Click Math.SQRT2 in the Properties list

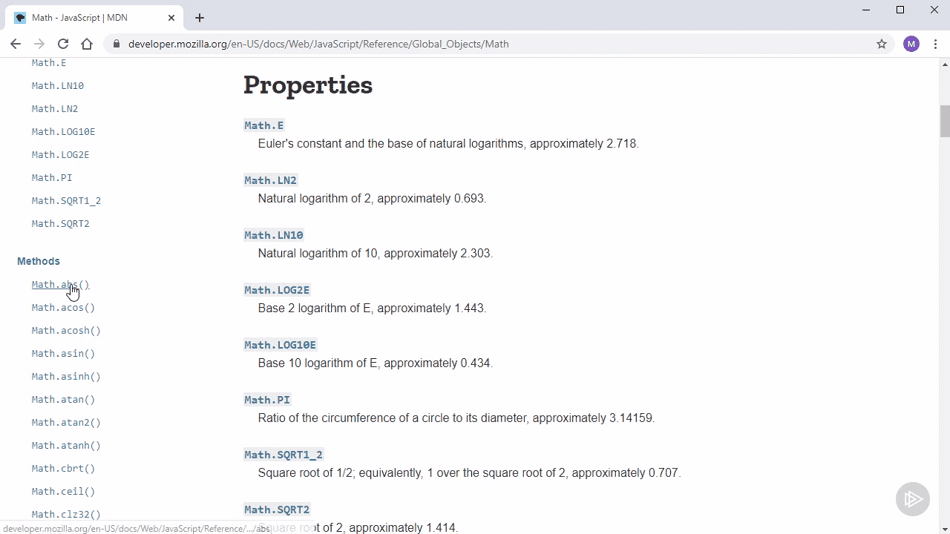pyautogui.click(x=277, y=509)
